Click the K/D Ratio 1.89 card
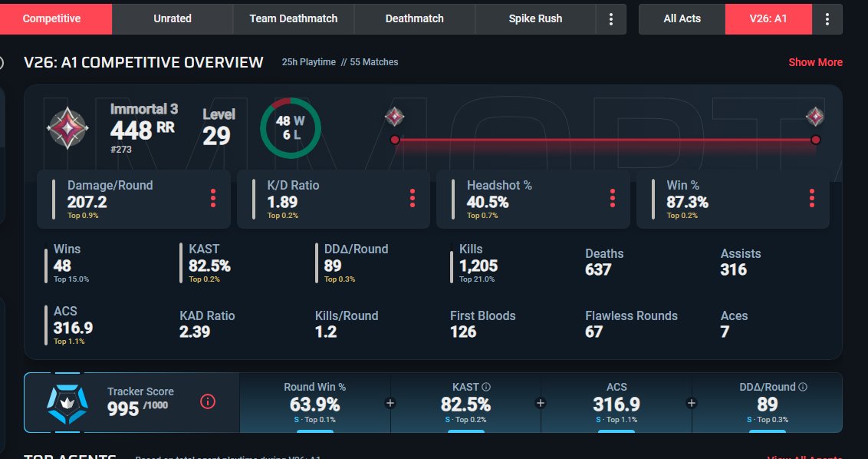Viewport: 868px width, 459px height. (334, 199)
